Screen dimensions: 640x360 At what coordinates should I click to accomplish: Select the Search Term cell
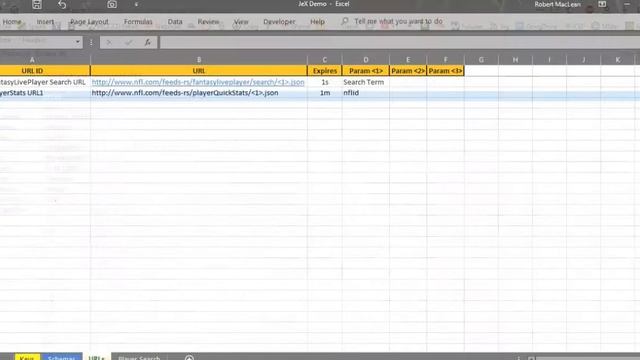(x=366, y=82)
